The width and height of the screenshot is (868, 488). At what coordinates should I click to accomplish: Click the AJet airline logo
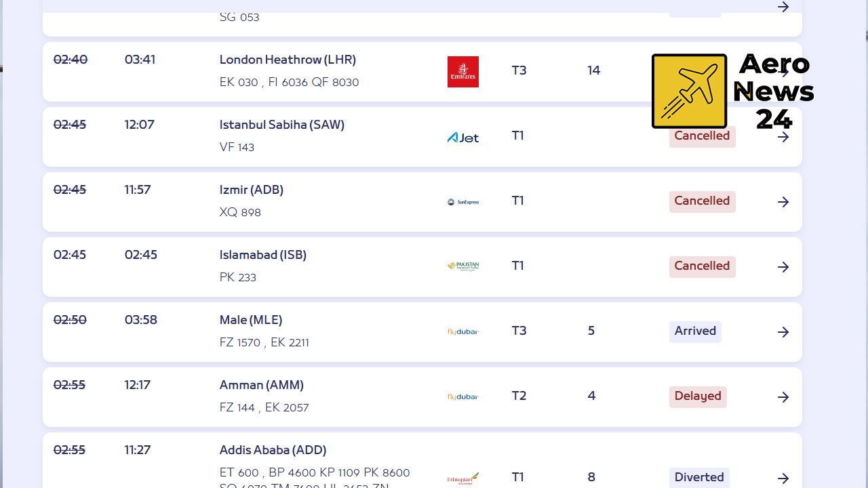pyautogui.click(x=463, y=138)
